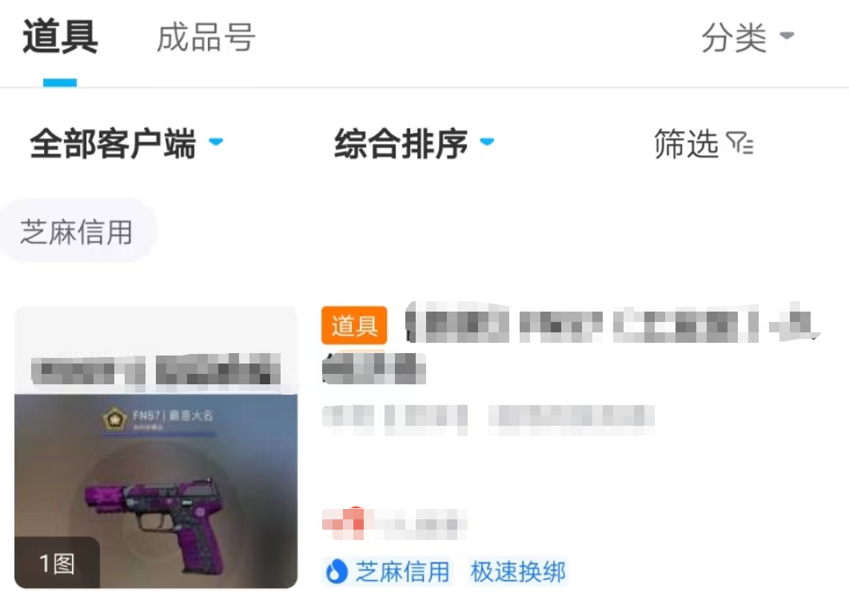Screen dimensions: 849x616
Task: Click the orange 道具 tag
Action: (x=354, y=326)
